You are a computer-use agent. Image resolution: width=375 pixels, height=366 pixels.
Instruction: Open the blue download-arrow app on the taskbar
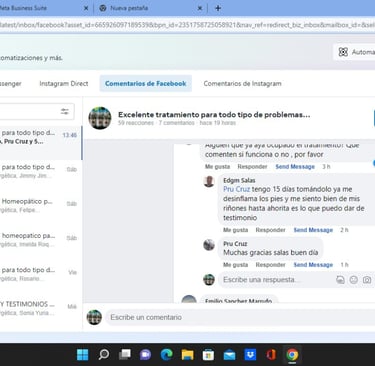point(250,355)
